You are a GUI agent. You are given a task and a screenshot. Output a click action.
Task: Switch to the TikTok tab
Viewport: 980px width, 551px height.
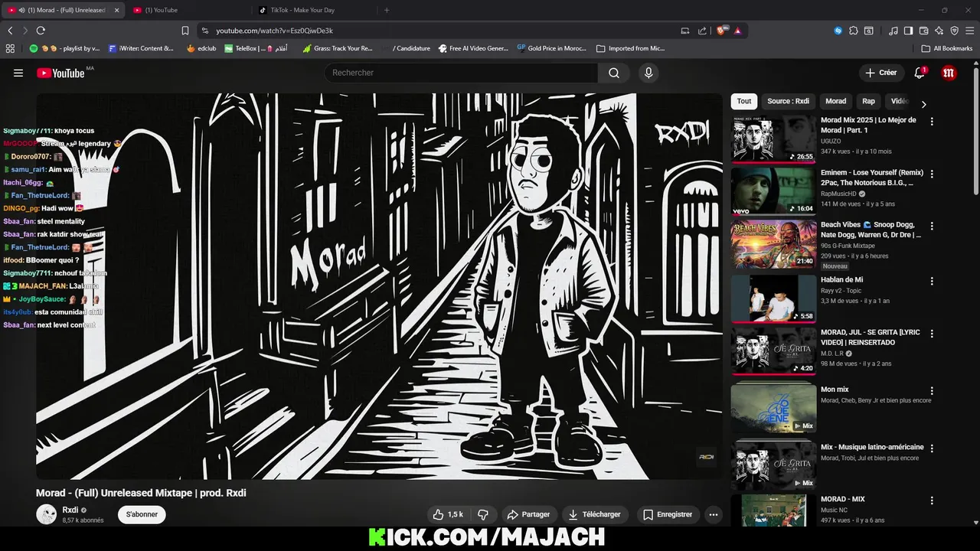point(314,10)
